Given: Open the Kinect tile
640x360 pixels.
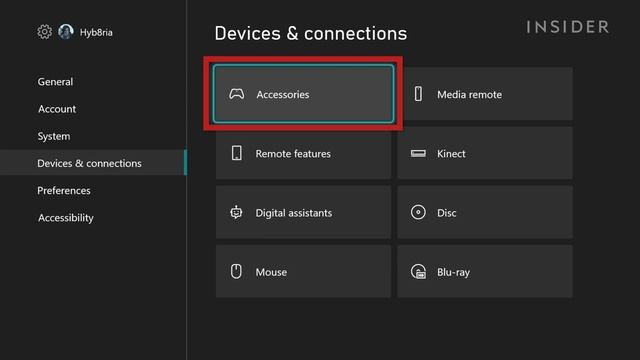Looking at the screenshot, I should [x=485, y=153].
